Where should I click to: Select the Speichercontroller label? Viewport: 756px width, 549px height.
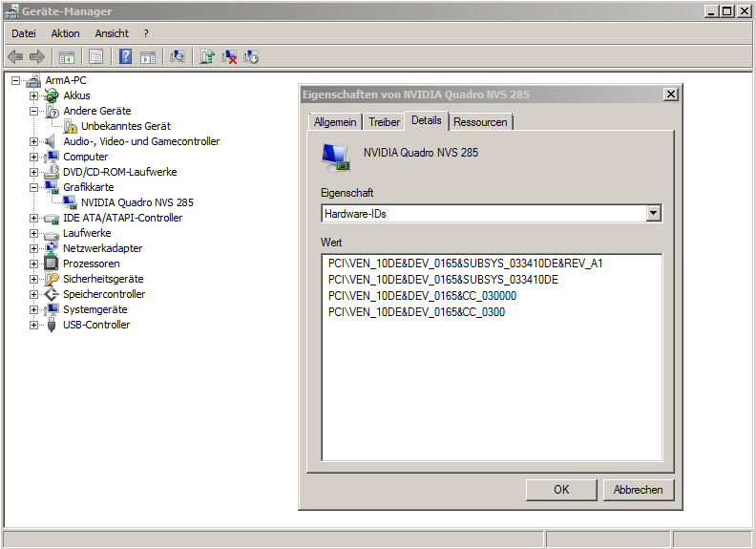tap(104, 294)
